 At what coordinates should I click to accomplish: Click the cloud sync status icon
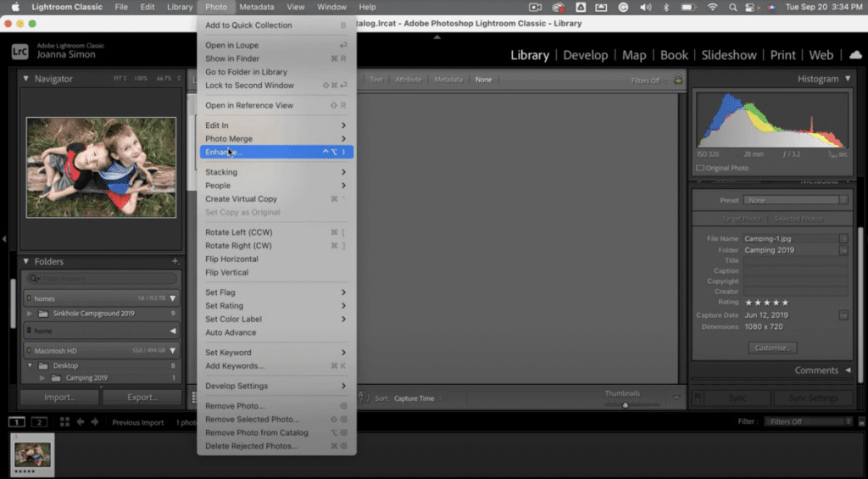pyautogui.click(x=855, y=55)
